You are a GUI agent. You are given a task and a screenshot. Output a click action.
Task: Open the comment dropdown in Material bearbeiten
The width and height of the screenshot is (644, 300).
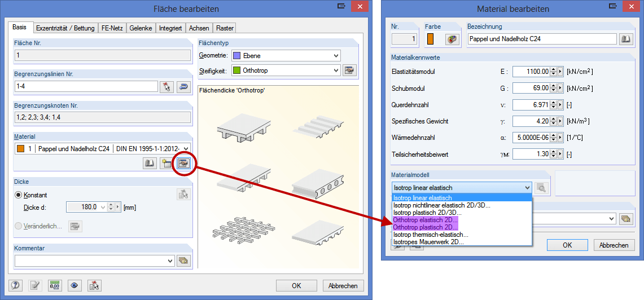(x=612, y=219)
